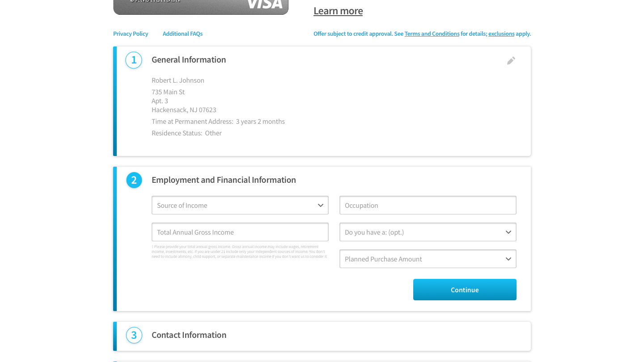Focus the Occupation text field
Viewport: 644px width, 362px height.
428,206
